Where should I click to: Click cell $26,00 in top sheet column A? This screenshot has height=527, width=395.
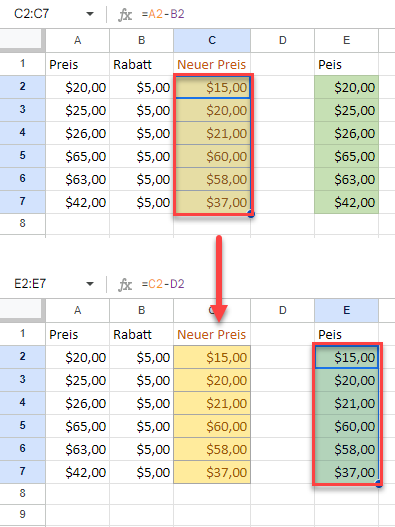pos(78,133)
